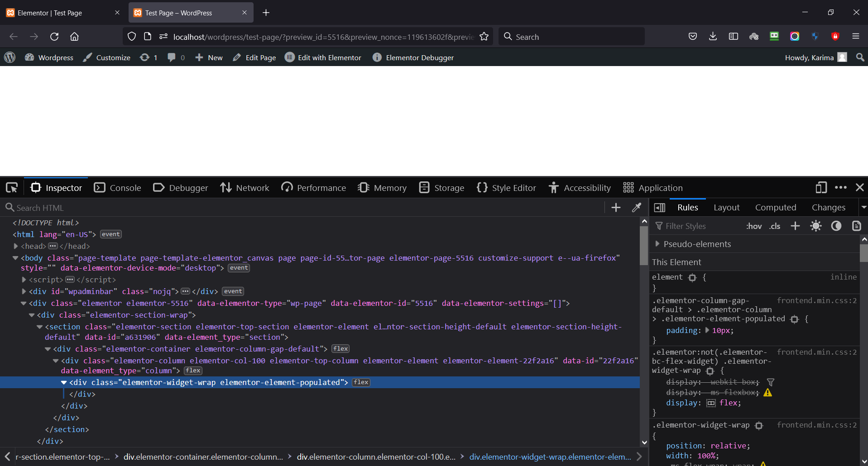This screenshot has width=868, height=466.
Task: Toggle light color scheme simulation
Action: tap(816, 226)
